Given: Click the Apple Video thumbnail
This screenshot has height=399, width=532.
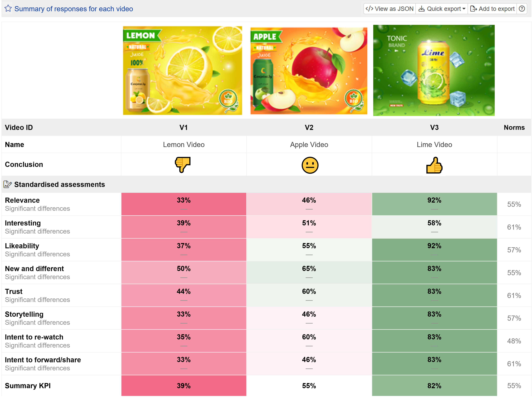Looking at the screenshot, I should pos(309,71).
